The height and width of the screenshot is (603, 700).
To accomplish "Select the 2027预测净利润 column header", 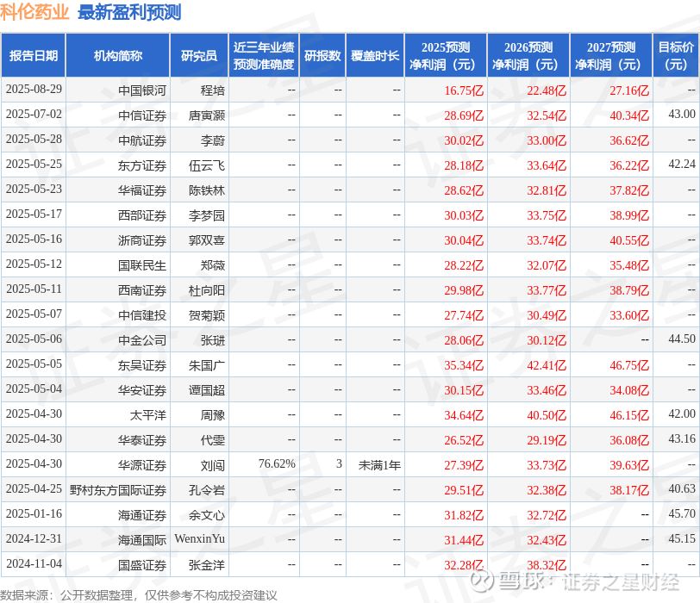I will pyautogui.click(x=611, y=56).
